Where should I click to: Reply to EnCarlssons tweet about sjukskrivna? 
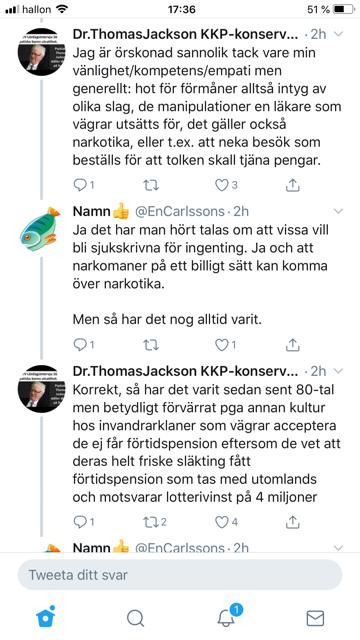(80, 345)
